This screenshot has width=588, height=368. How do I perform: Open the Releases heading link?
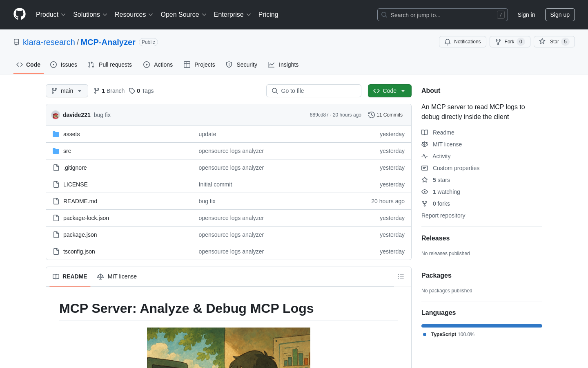(435, 238)
